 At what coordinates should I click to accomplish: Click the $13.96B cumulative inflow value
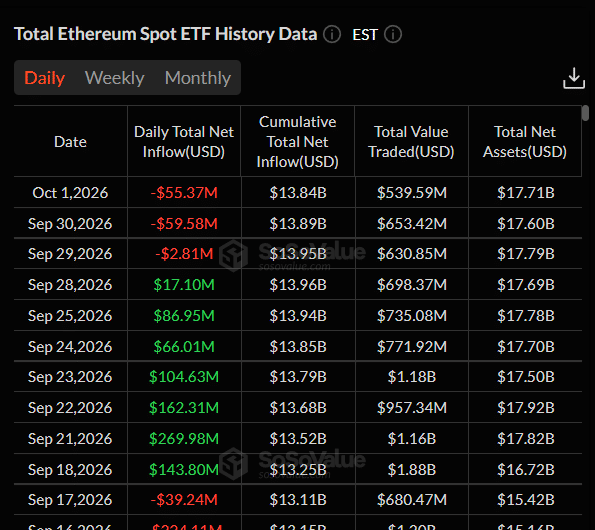(298, 285)
